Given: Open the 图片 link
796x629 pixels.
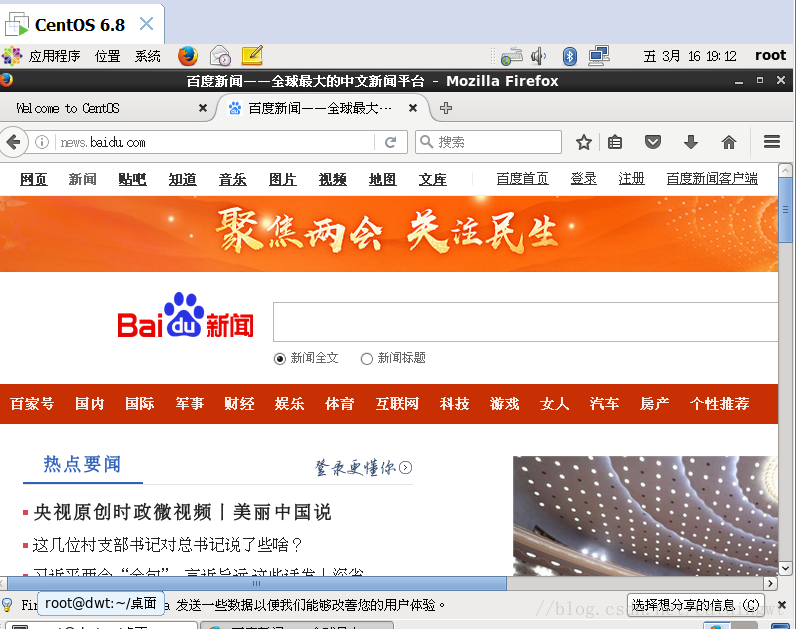Looking at the screenshot, I should [x=283, y=179].
